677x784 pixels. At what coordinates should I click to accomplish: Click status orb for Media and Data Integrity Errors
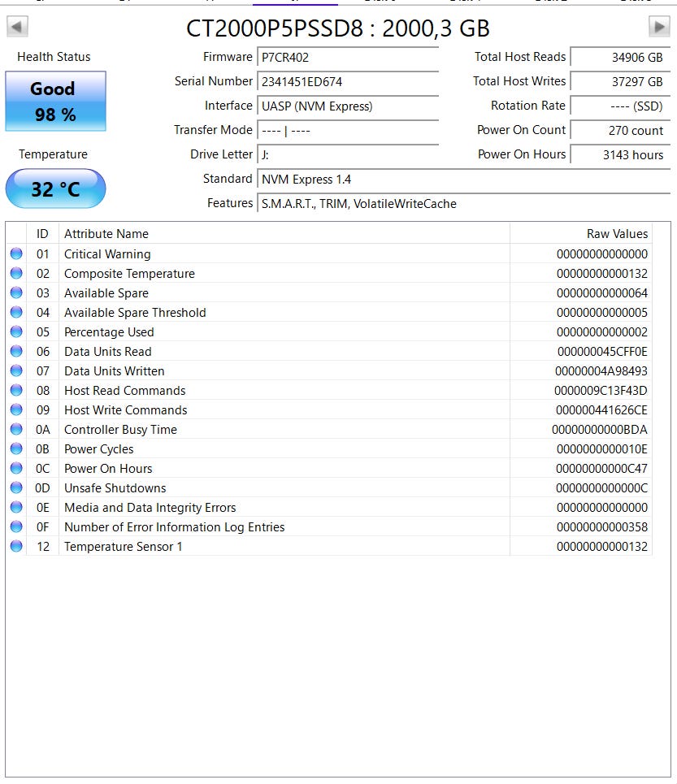[x=16, y=507]
